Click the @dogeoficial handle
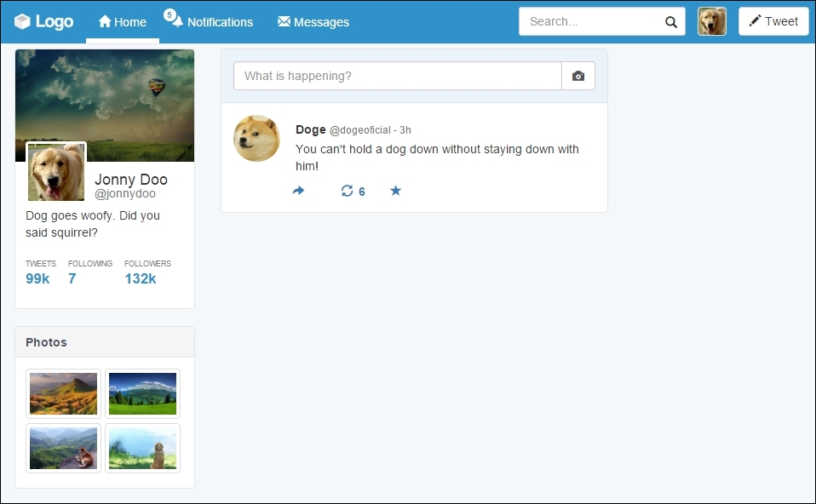 point(360,130)
